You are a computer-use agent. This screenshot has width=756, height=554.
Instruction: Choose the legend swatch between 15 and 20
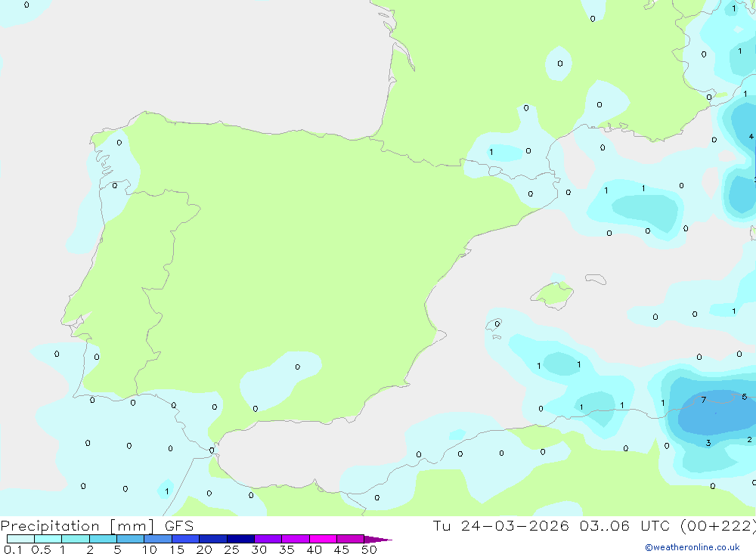[x=186, y=539]
